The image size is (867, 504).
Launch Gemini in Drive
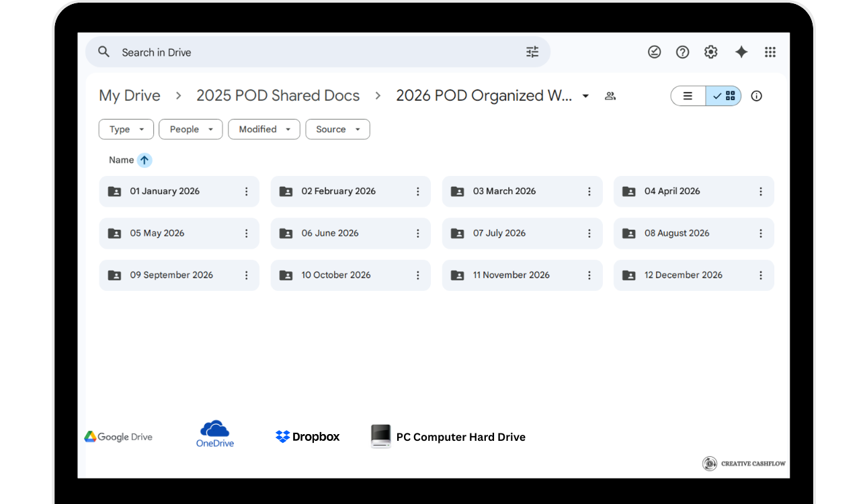coord(741,51)
